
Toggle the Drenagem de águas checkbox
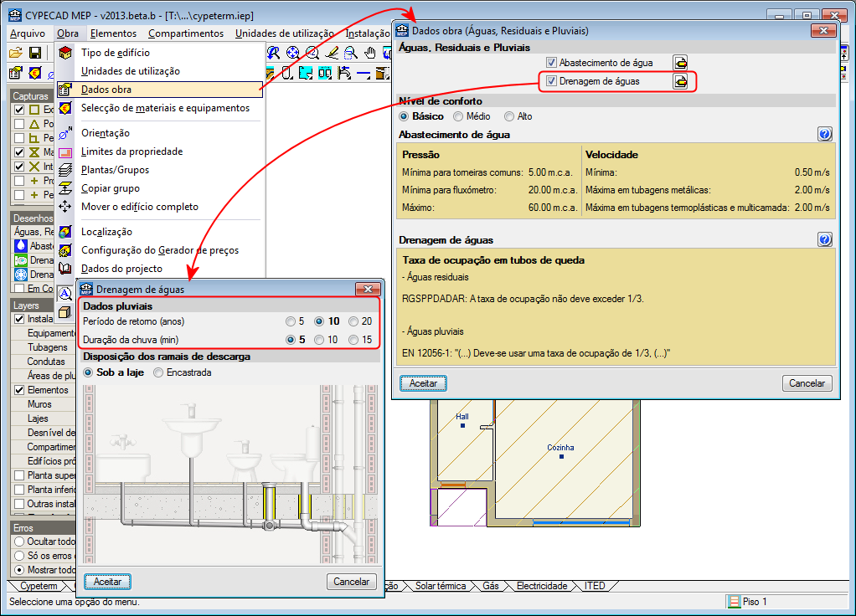pos(551,81)
